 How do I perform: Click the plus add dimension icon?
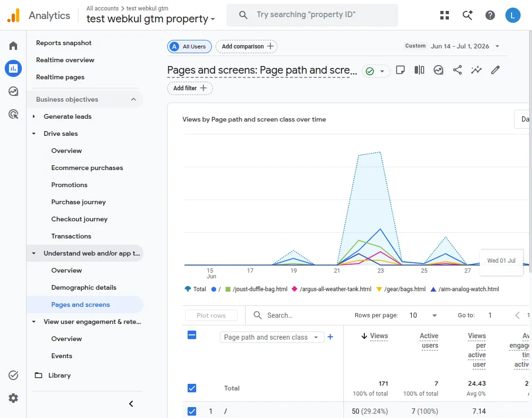pos(330,337)
